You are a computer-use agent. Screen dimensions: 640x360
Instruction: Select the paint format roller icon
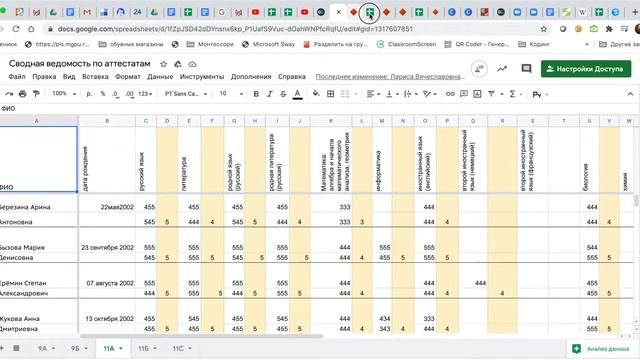pos(36,94)
